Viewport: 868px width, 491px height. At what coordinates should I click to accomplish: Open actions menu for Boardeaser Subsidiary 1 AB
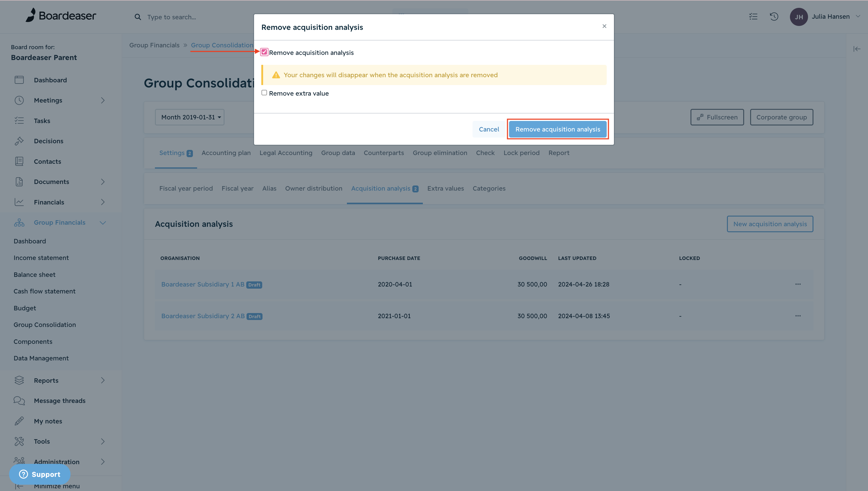pos(798,284)
